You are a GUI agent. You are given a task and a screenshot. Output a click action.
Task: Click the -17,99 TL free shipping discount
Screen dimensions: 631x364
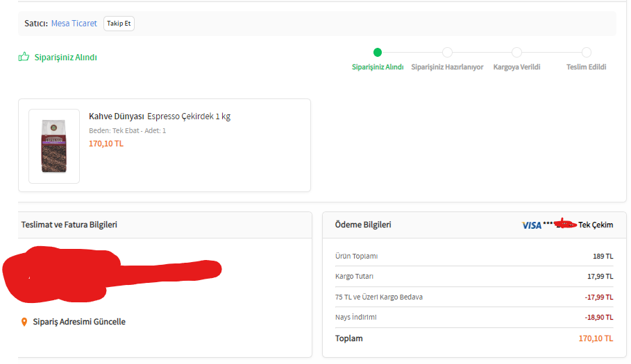(599, 297)
